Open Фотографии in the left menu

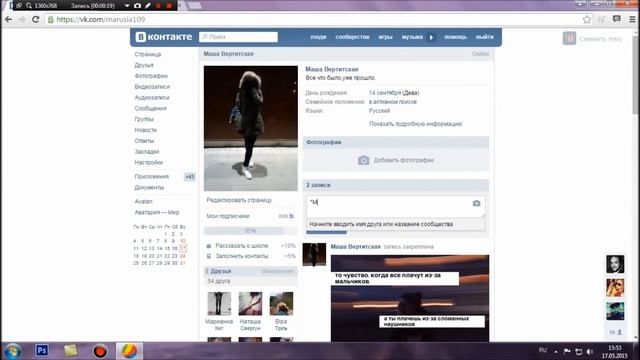[151, 76]
